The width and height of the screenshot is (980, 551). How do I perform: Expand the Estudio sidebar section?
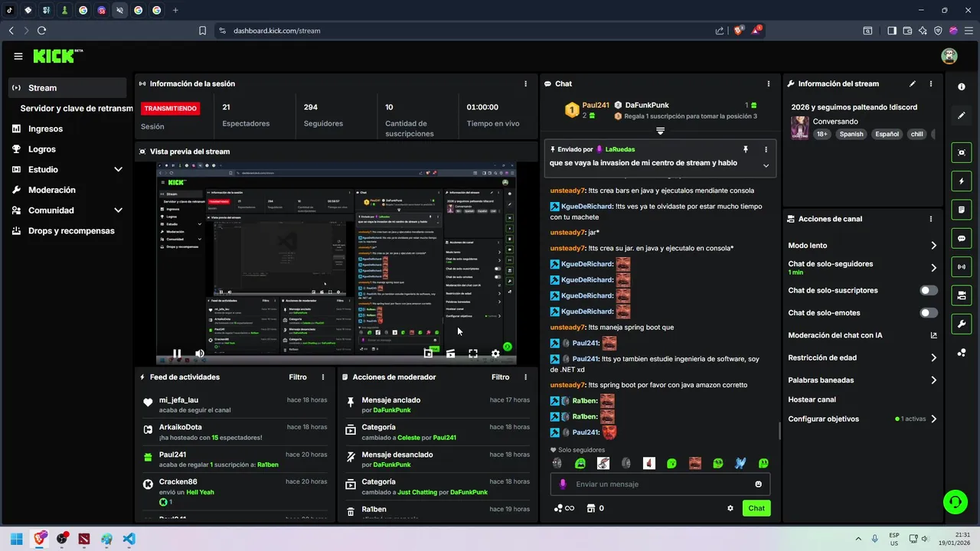pyautogui.click(x=118, y=170)
